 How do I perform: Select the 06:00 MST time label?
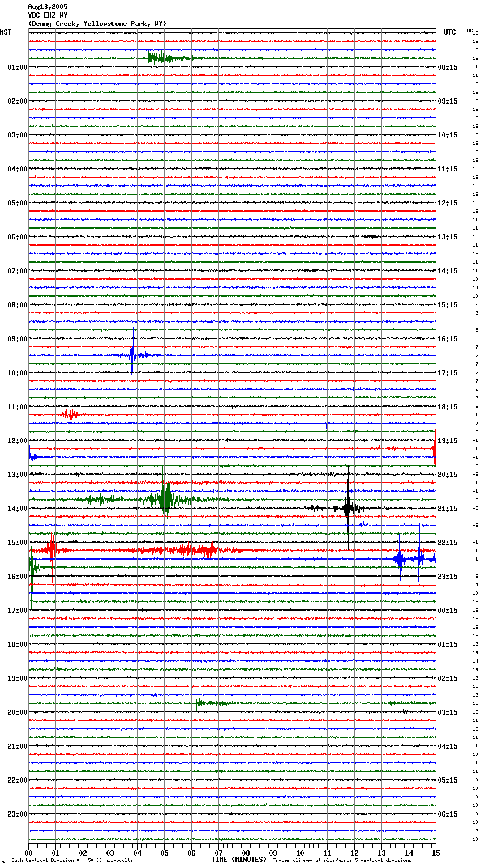pos(18,237)
